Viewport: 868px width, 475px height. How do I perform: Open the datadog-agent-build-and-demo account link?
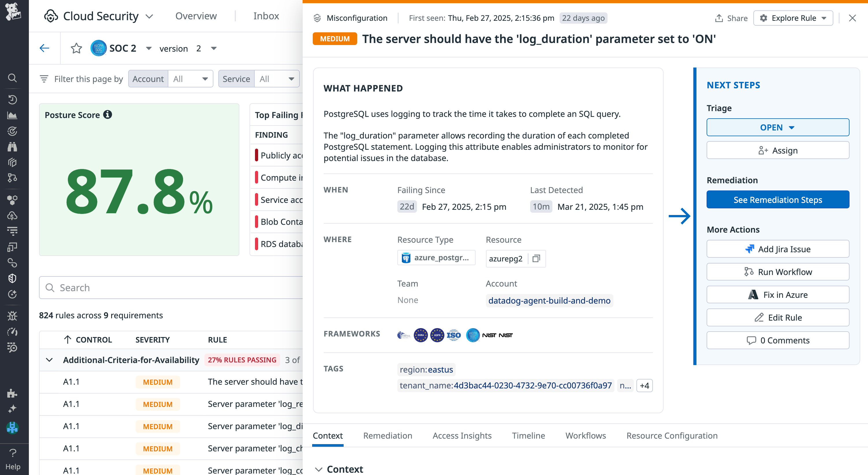click(x=549, y=300)
